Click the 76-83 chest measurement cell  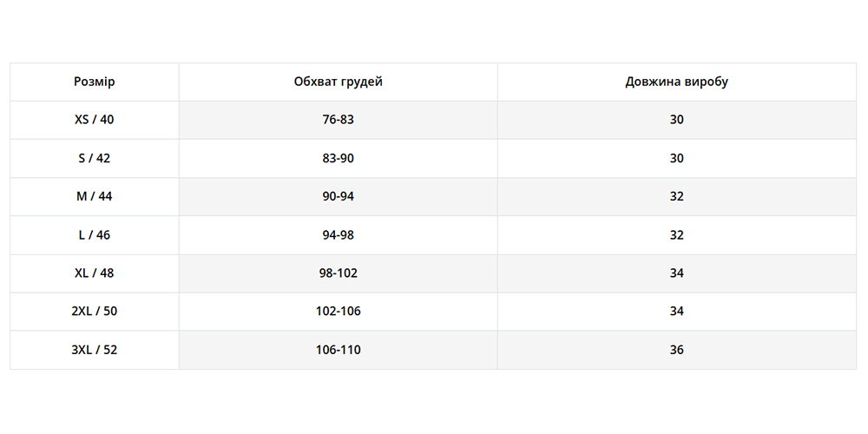(338, 120)
